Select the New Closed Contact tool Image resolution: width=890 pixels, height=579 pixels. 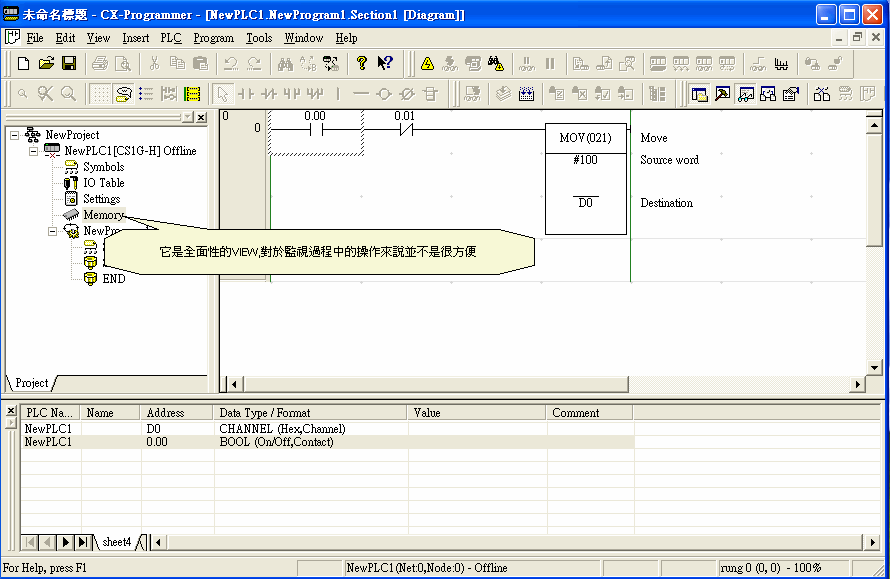pyautogui.click(x=269, y=94)
